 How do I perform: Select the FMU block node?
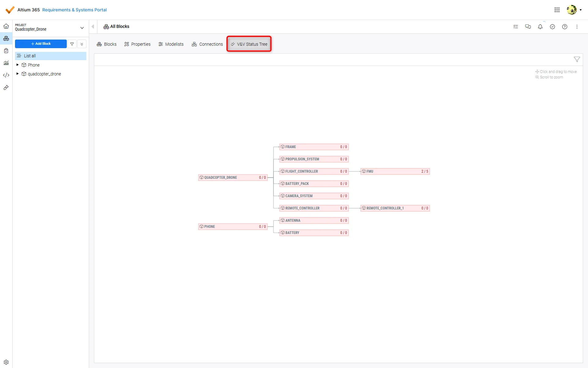[x=395, y=171]
